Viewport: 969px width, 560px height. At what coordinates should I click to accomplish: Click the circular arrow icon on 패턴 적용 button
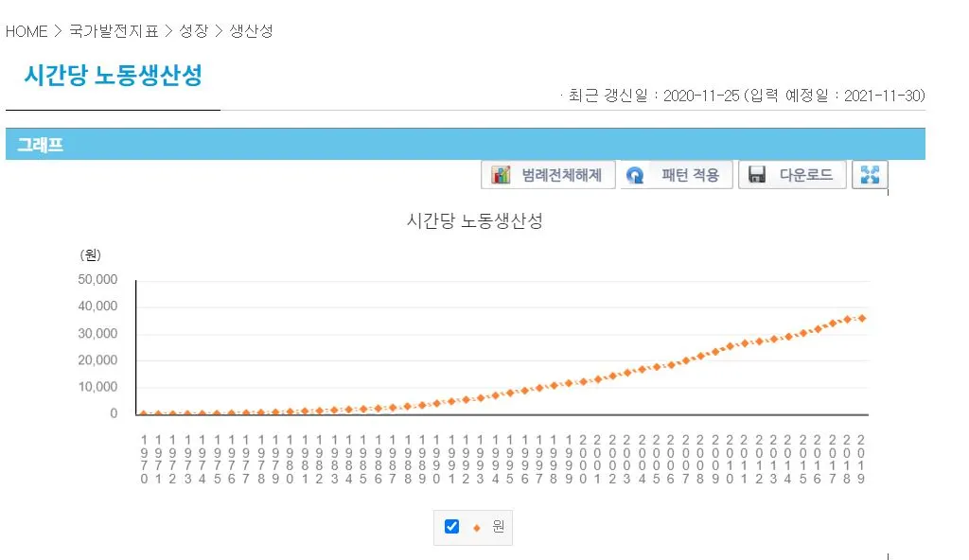coord(635,174)
